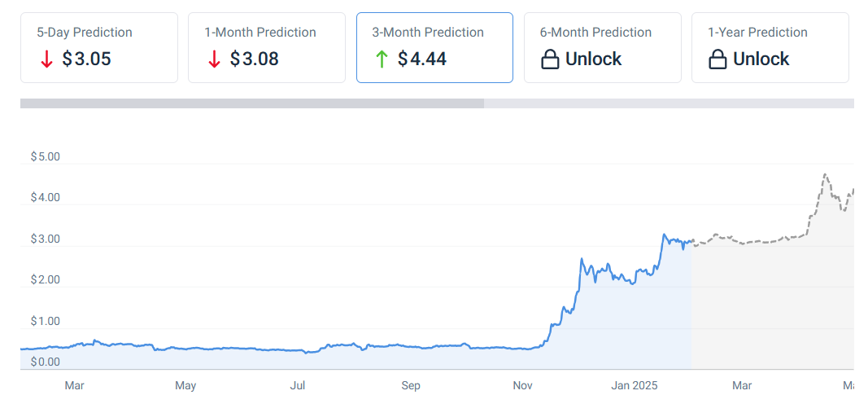Select the 5-Day Prediction tab title
Image resolution: width=868 pixels, height=417 pixels.
(x=85, y=33)
